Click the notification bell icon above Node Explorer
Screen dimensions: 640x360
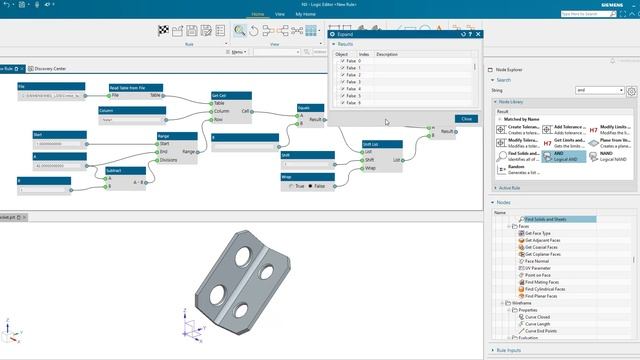coord(612,61)
